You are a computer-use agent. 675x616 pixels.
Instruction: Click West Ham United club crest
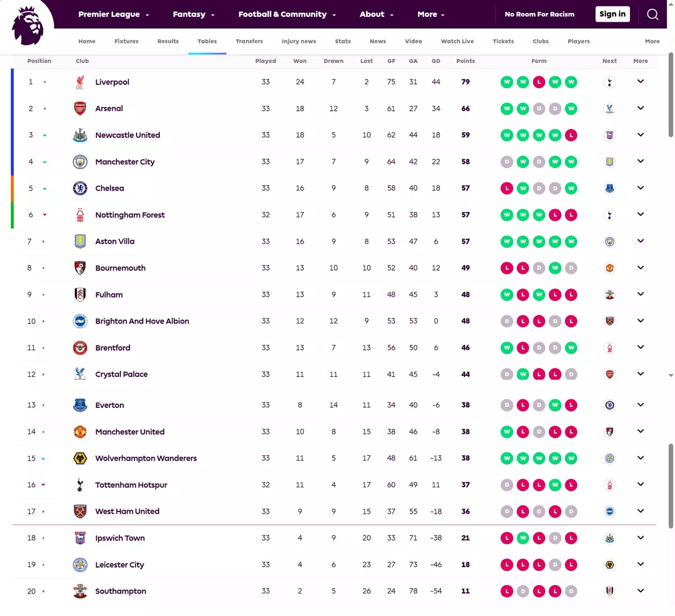coord(80,511)
